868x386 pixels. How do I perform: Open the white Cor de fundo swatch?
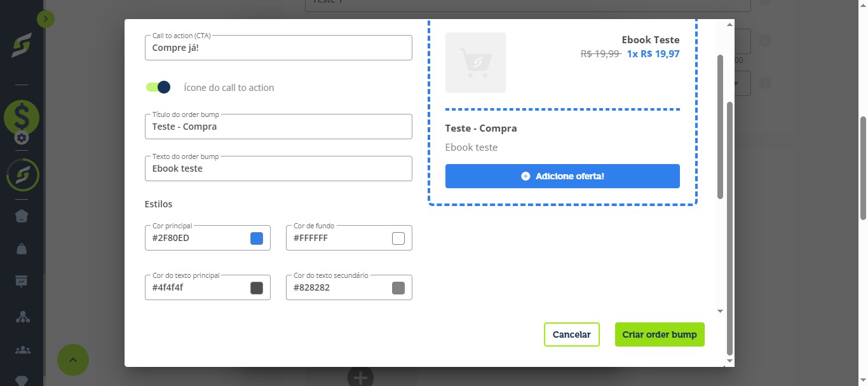[x=398, y=238]
